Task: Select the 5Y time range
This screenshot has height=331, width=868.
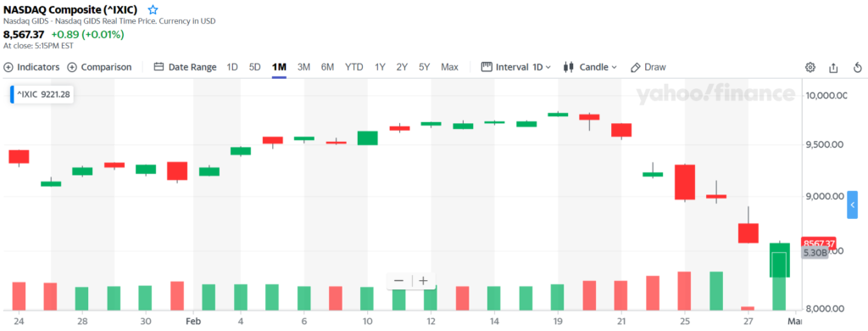Action: [424, 67]
